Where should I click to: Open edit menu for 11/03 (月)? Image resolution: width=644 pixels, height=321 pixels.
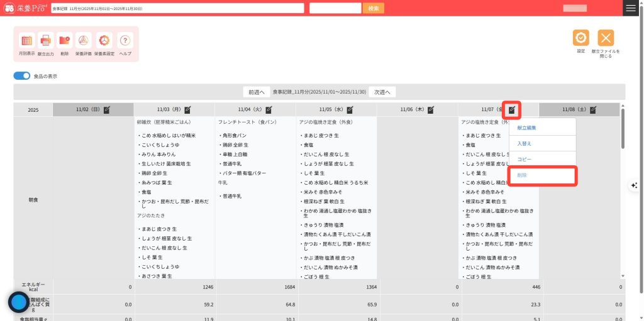tap(187, 110)
